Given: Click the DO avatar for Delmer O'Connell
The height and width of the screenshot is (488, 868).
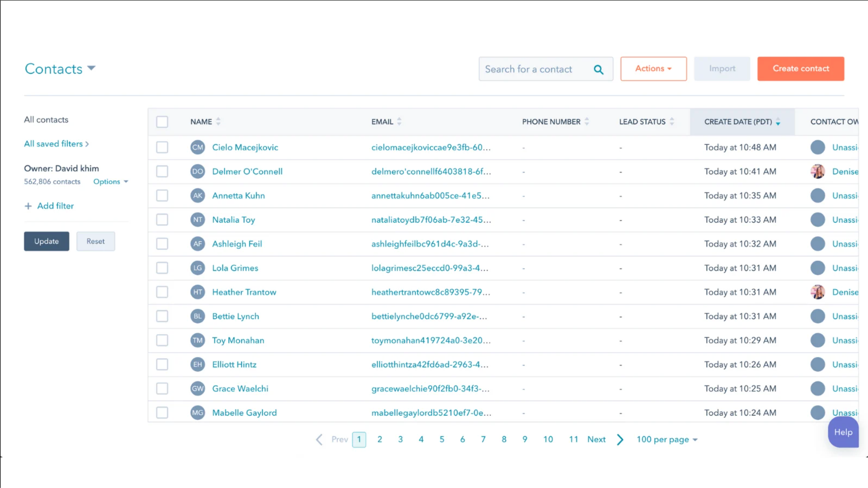Looking at the screenshot, I should (197, 171).
